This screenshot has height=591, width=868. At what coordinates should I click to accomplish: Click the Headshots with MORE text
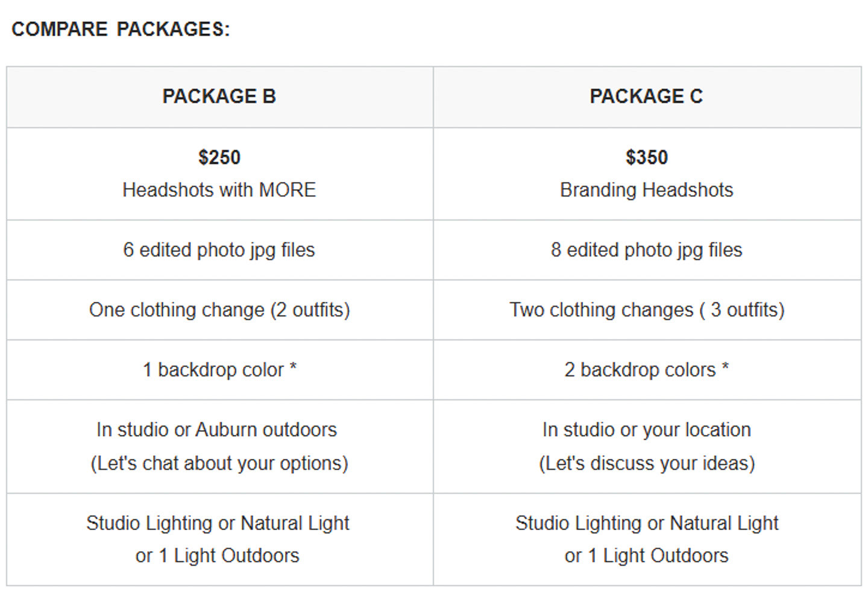tap(219, 190)
